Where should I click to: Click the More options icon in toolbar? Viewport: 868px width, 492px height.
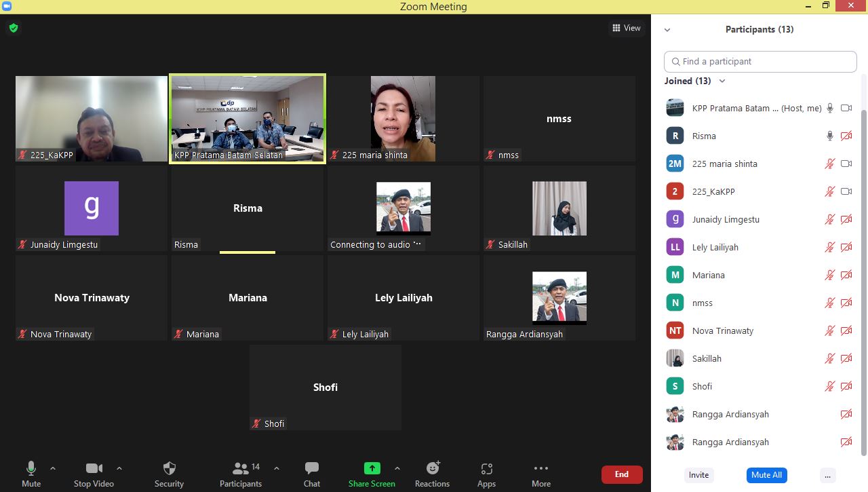(x=540, y=468)
